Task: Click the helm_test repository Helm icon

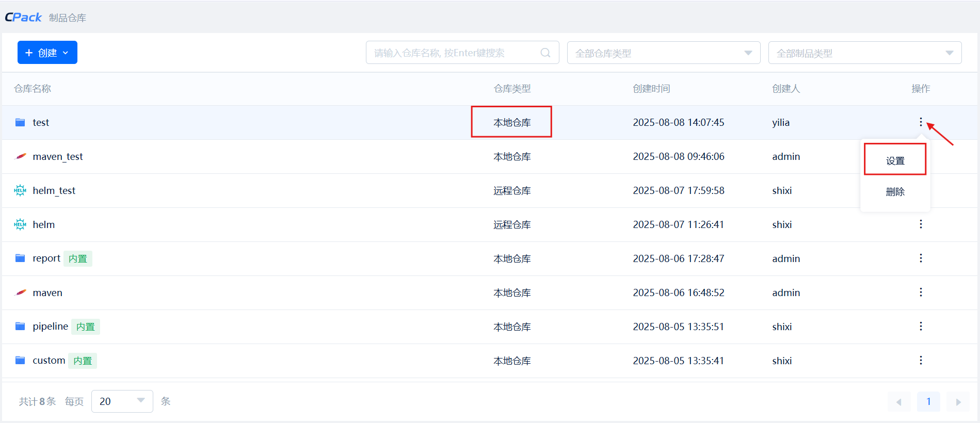Action: coord(20,190)
